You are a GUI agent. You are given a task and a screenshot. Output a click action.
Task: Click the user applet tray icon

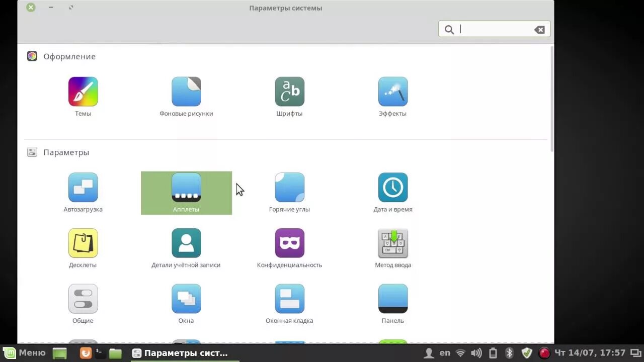click(x=429, y=353)
